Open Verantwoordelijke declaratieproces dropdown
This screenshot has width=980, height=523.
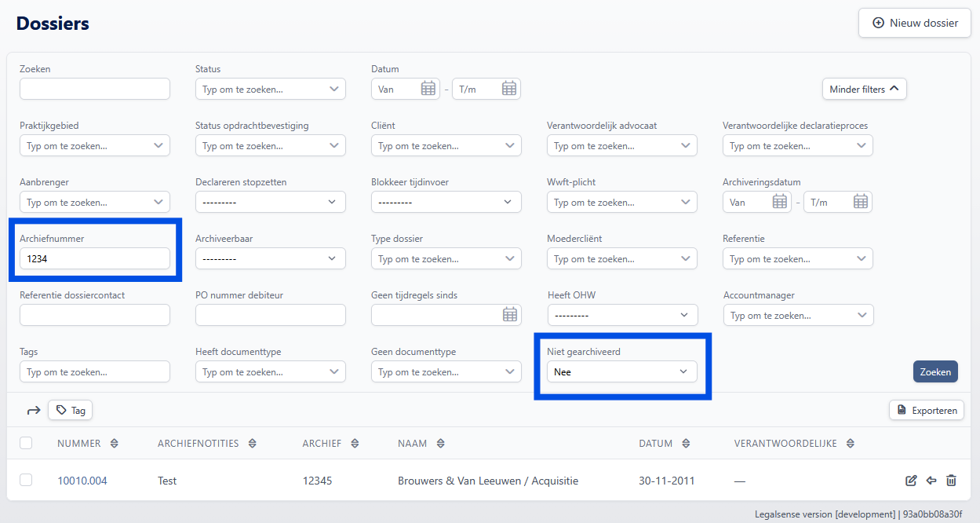798,145
